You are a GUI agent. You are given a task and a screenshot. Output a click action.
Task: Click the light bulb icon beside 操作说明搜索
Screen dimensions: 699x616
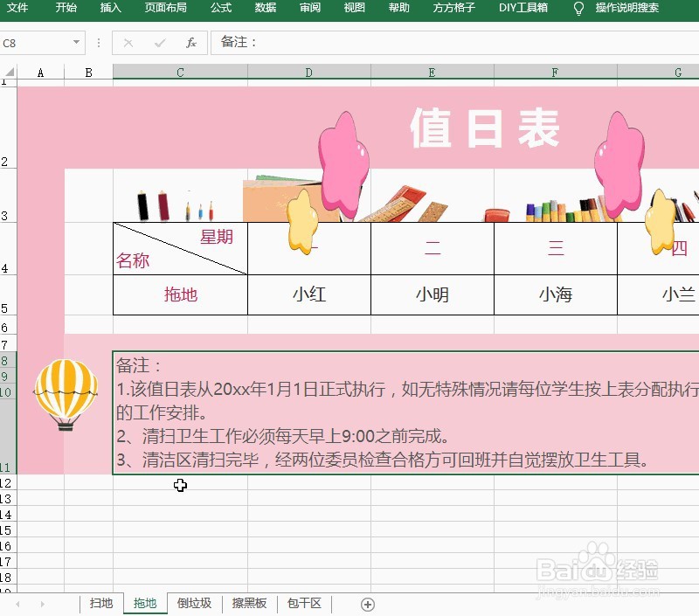(x=578, y=9)
